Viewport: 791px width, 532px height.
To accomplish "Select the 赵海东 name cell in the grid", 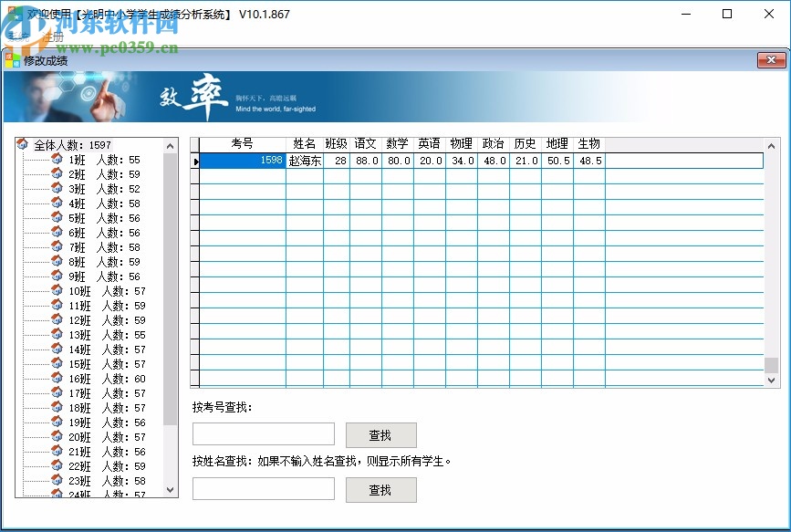I will [x=306, y=160].
